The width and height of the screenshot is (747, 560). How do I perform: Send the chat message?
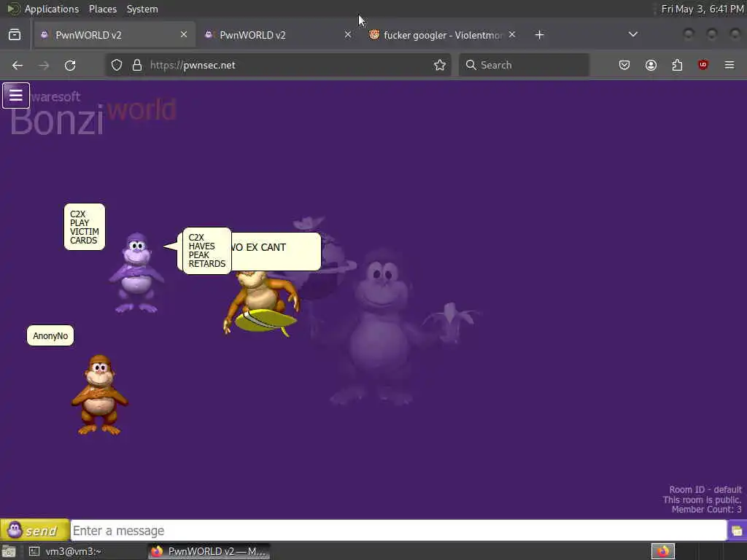[x=35, y=530]
